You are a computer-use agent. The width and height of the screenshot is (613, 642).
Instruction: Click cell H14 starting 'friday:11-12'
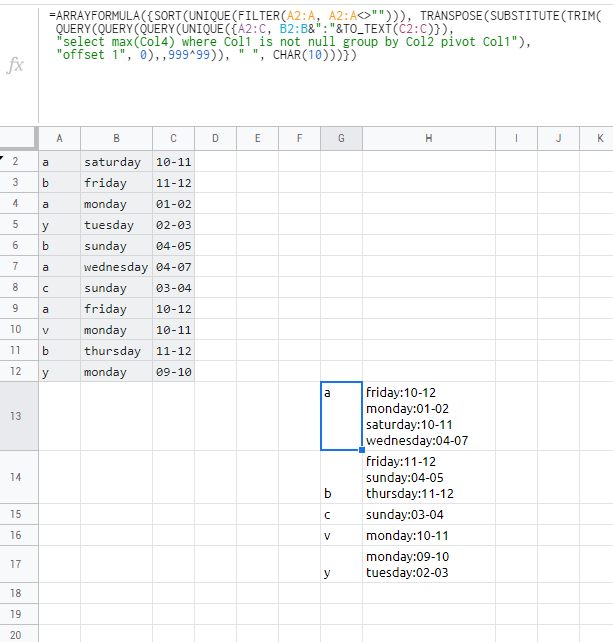(429, 477)
